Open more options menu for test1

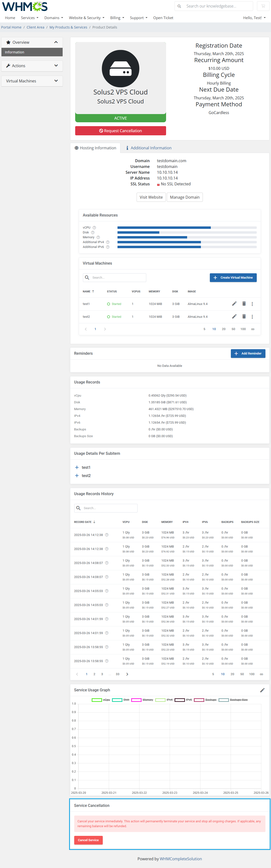252,304
